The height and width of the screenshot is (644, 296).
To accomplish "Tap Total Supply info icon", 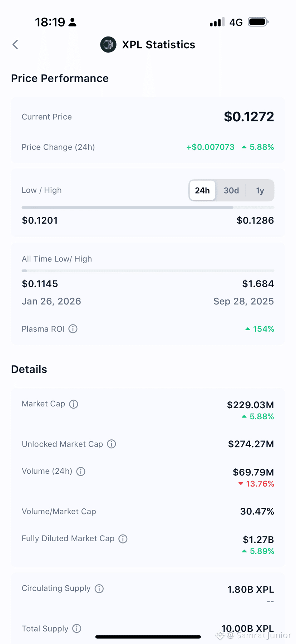I will 77,629.
